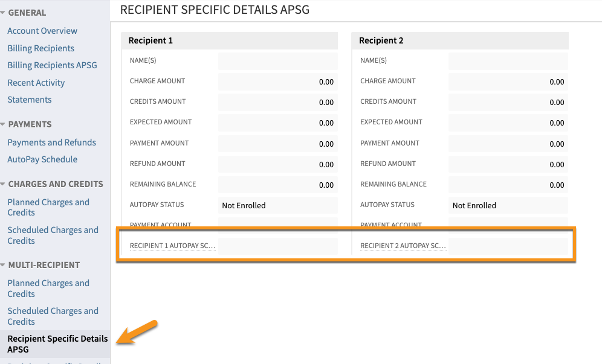Click the highlighted Recipient 2 AUTOPAY SC field

508,245
